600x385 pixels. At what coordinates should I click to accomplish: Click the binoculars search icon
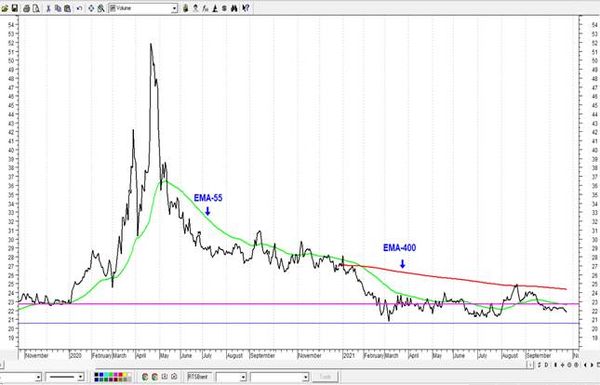pyautogui.click(x=234, y=8)
